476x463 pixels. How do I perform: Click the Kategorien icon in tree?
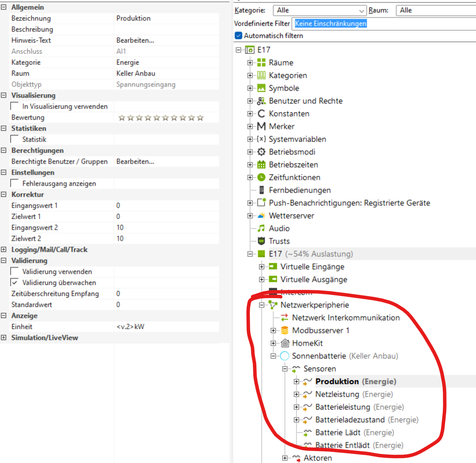[261, 75]
